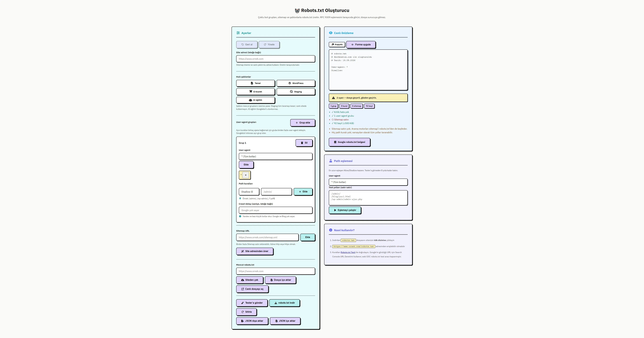
Task: Open Google robots.txt belgesi link button
Action: [349, 142]
